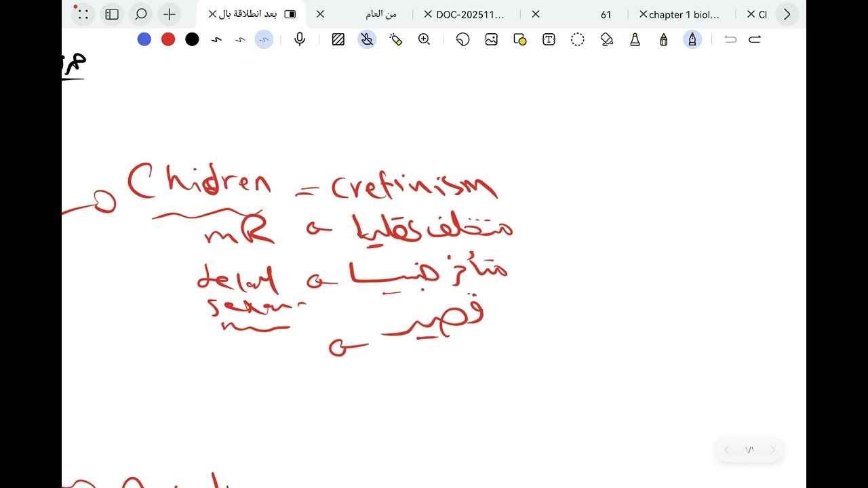Select the eraser tool
This screenshot has width=868, height=488.
click(x=607, y=39)
